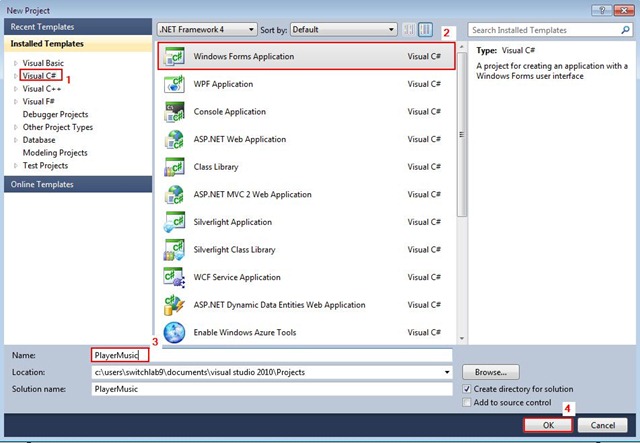Viewport: 640px width, 443px height.
Task: Click the Visual Basic tree label
Action: (43, 63)
